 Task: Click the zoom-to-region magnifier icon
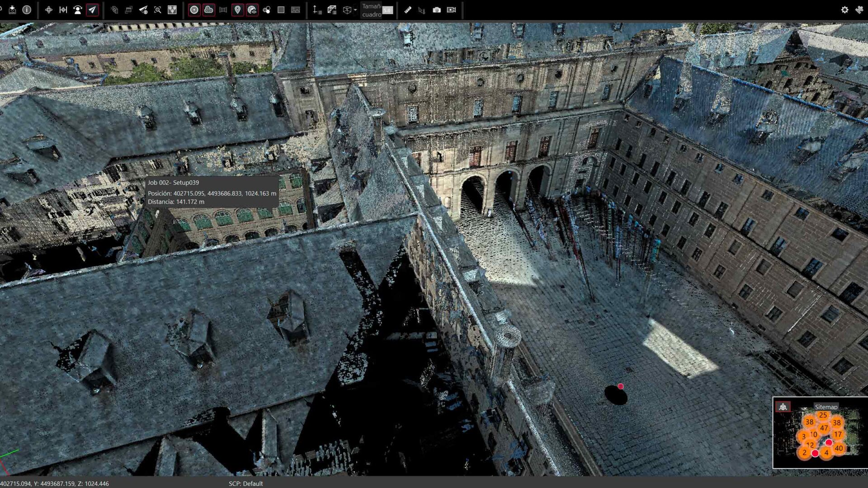158,9
